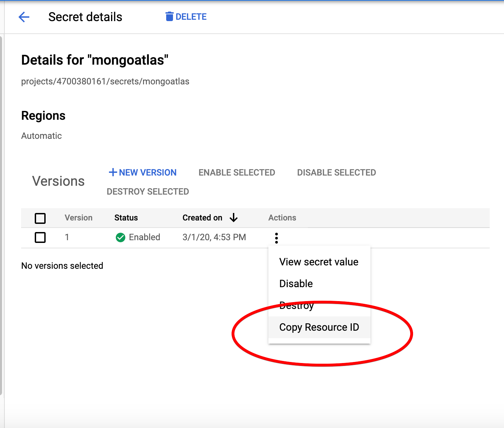This screenshot has height=428, width=504.
Task: Click the plus icon beside NEW VERSION
Action: pos(113,172)
